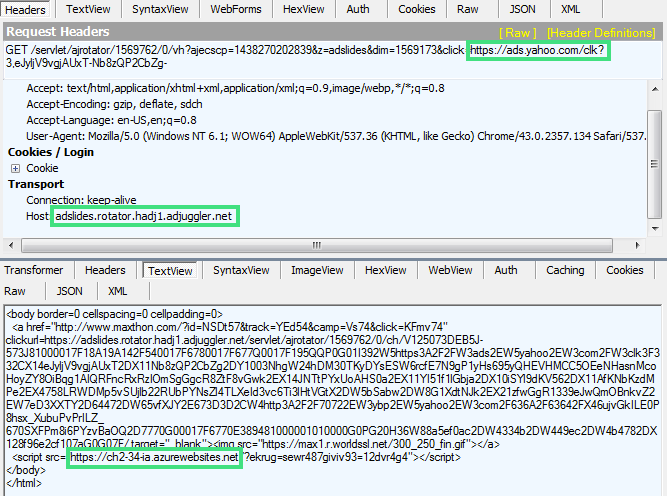Open the ImageView tab
The image size is (667, 496).
point(317,270)
